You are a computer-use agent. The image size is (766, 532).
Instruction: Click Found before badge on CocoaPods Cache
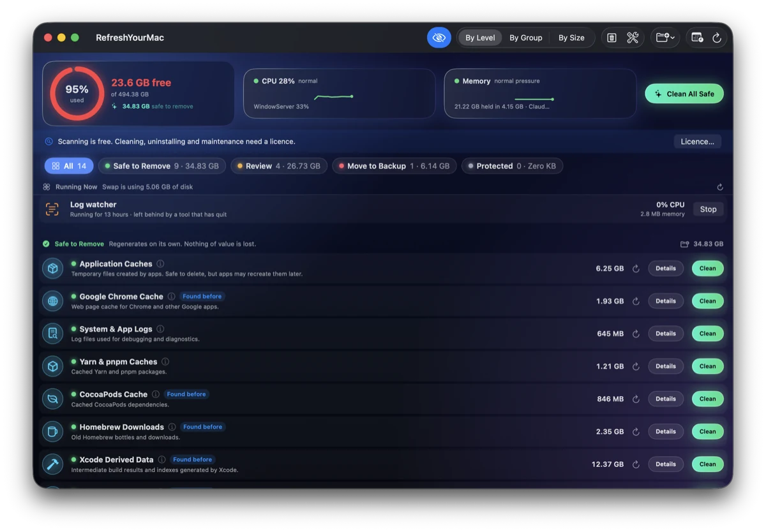tap(186, 394)
